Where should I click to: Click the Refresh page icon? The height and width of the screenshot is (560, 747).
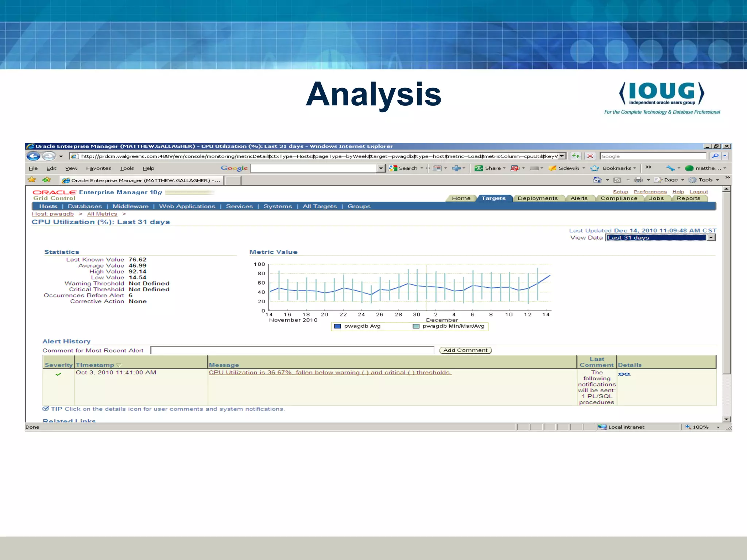click(576, 156)
